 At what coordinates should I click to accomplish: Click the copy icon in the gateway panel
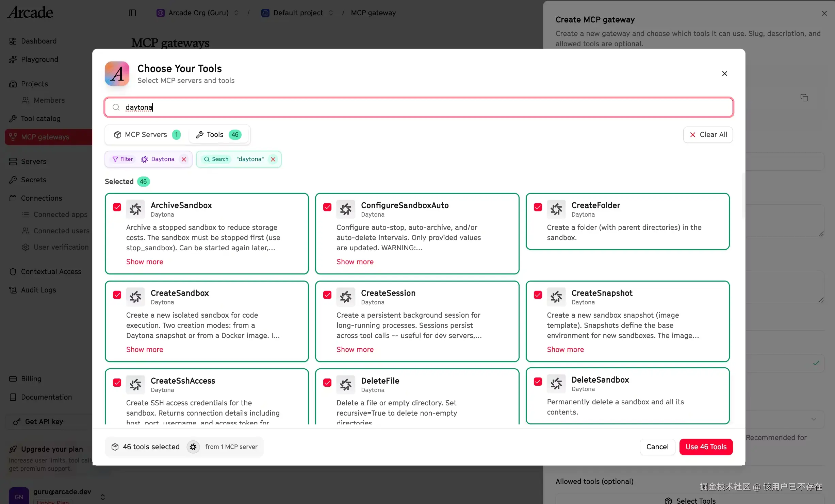(804, 98)
